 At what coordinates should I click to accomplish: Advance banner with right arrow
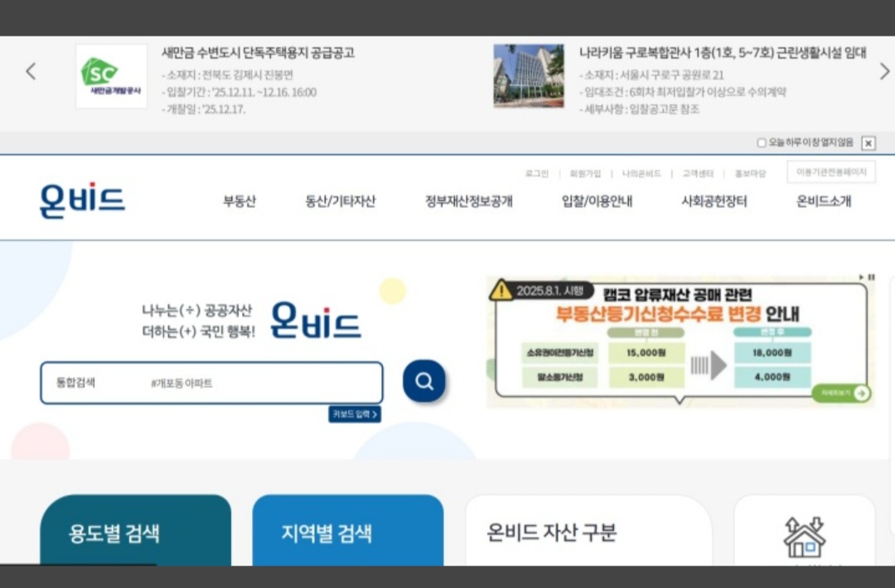(x=884, y=72)
